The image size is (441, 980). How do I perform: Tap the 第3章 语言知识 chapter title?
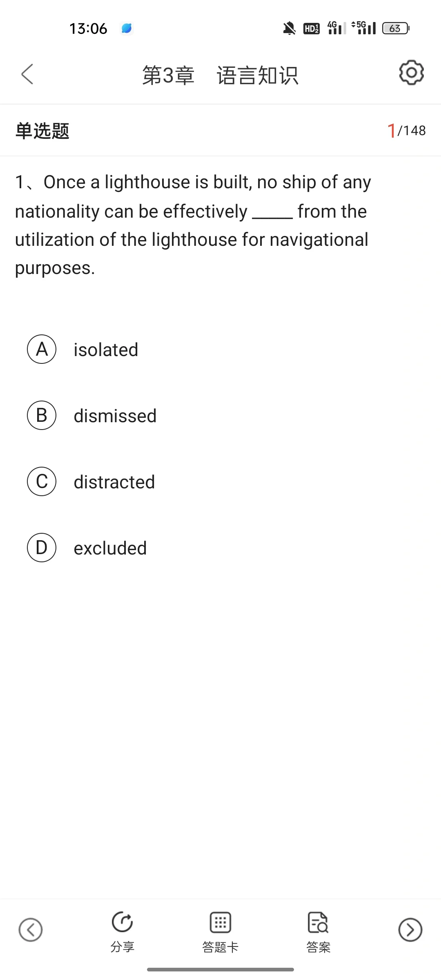click(220, 76)
